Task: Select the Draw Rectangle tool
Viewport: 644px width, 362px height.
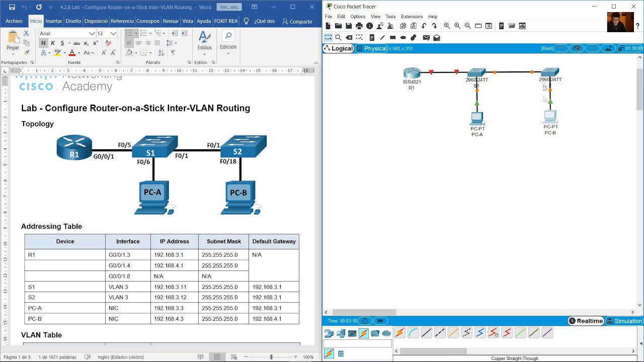Action: point(393,38)
